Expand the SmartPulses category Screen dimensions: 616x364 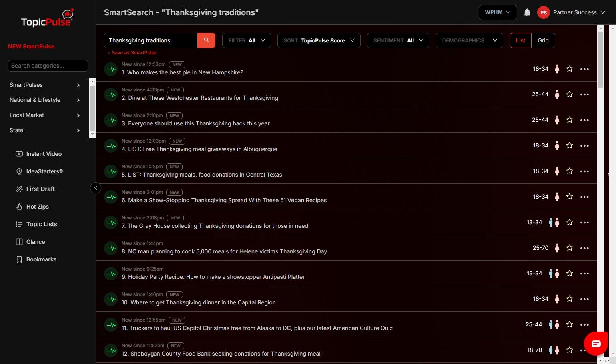45,85
